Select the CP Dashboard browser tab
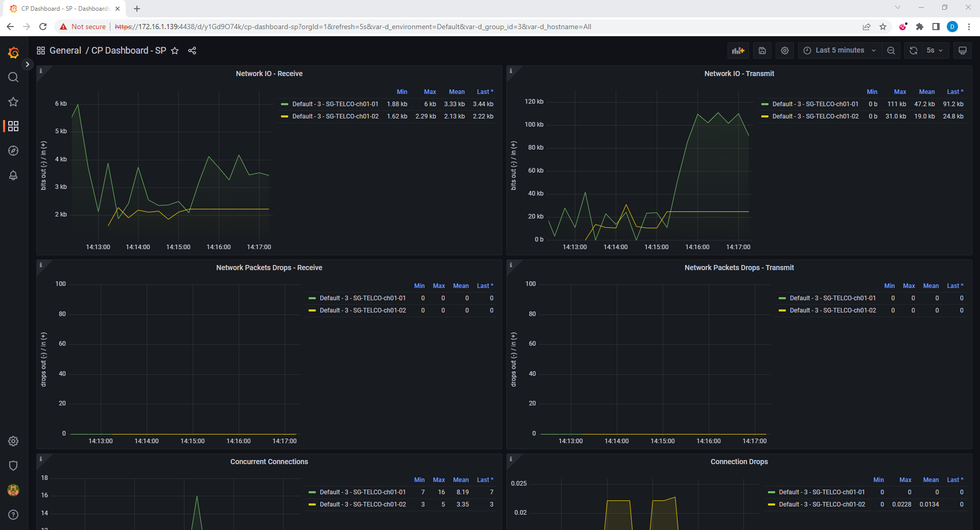Image resolution: width=980 pixels, height=530 pixels. (64, 9)
